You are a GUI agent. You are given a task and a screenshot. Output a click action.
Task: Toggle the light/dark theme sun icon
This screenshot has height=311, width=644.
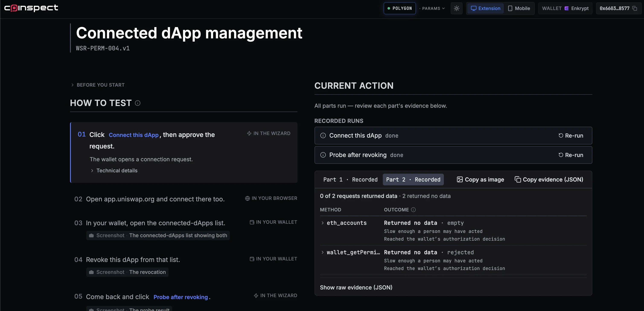456,8
